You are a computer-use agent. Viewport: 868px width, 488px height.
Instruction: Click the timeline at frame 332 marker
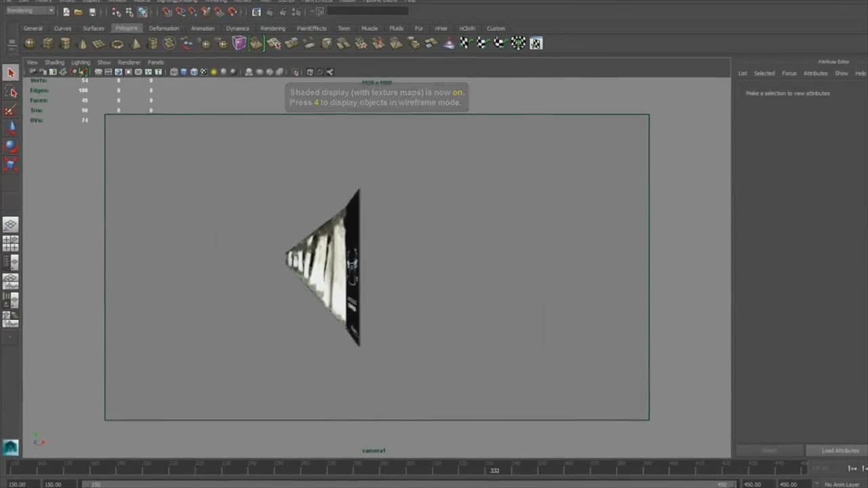coord(494,470)
